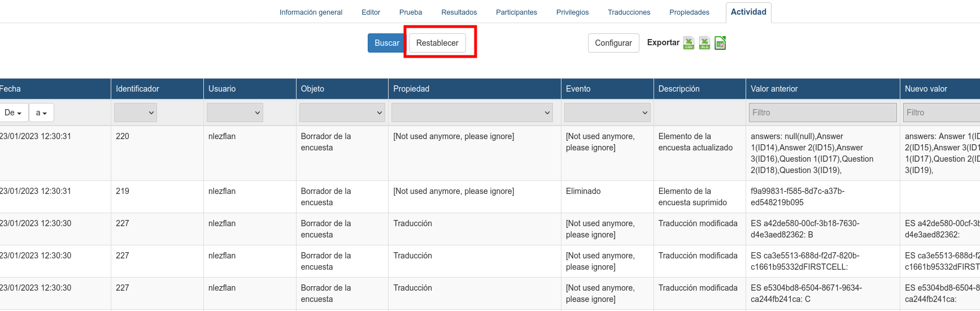This screenshot has width=980, height=311.
Task: Expand the Identificador filter dropdown
Action: click(136, 113)
